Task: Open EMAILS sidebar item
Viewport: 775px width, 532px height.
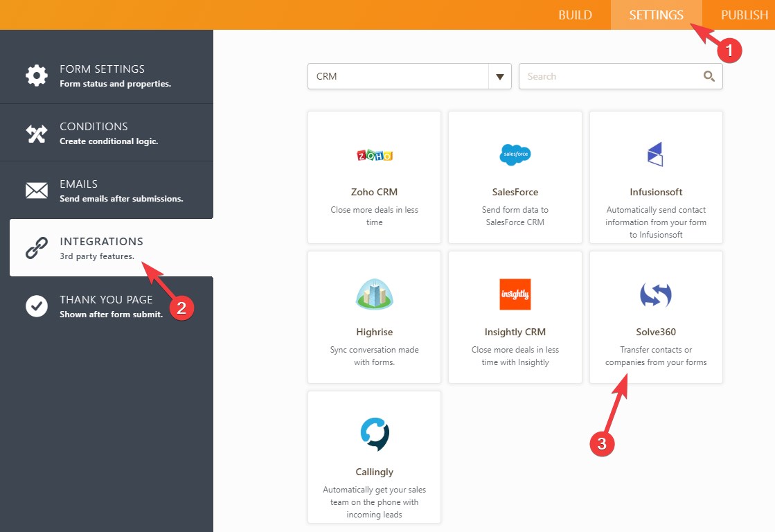Action: (107, 190)
